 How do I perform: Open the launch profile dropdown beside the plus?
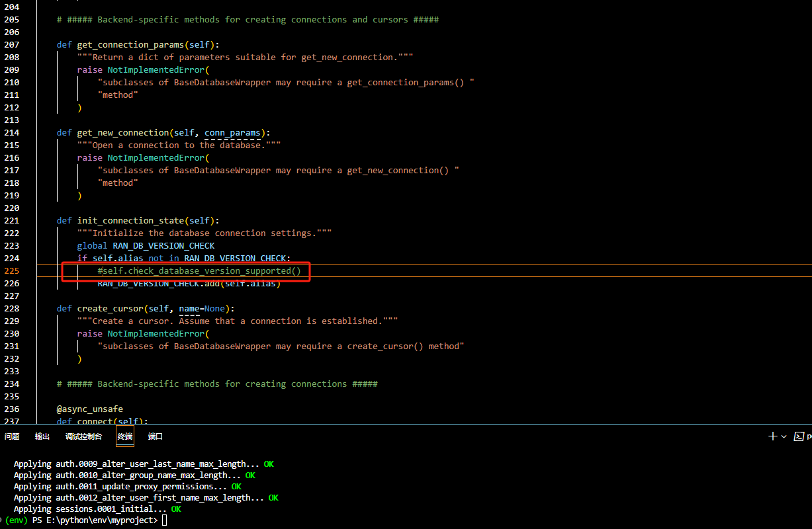coord(784,436)
